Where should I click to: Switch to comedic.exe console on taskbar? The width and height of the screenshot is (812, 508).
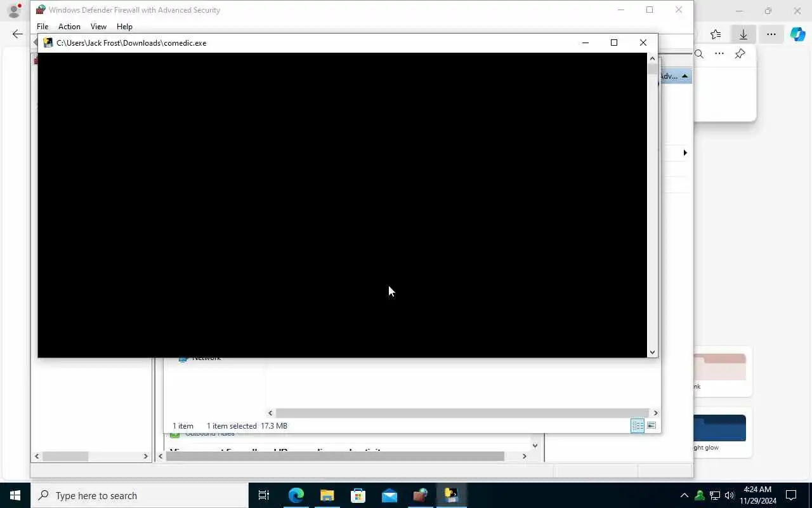(451, 495)
